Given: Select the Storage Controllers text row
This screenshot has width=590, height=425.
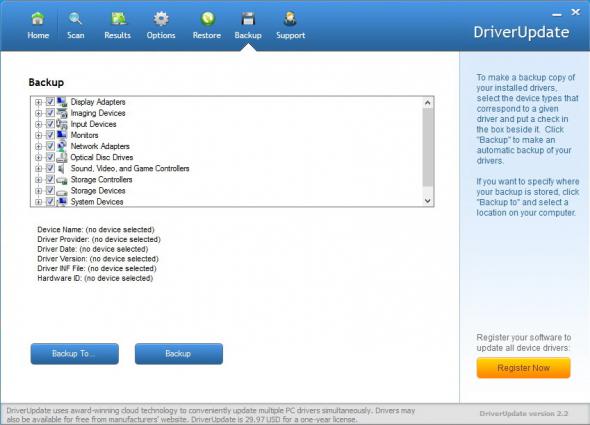Looking at the screenshot, I should 101,180.
